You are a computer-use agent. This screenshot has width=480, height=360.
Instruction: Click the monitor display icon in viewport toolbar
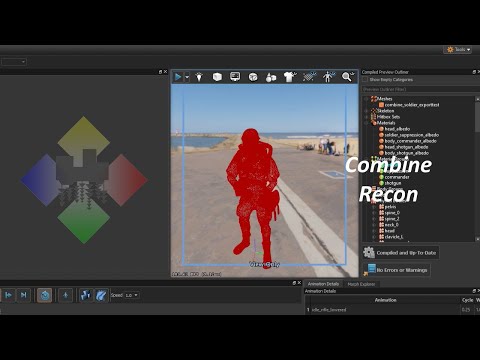pyautogui.click(x=235, y=77)
